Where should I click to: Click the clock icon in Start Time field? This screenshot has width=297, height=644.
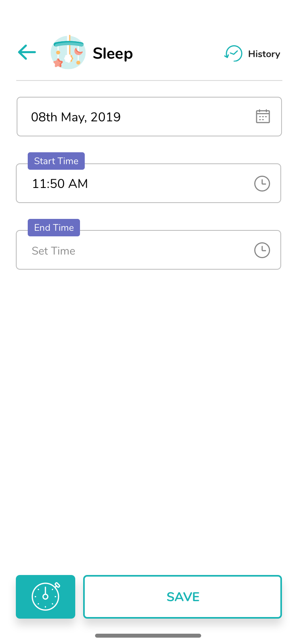point(262,184)
